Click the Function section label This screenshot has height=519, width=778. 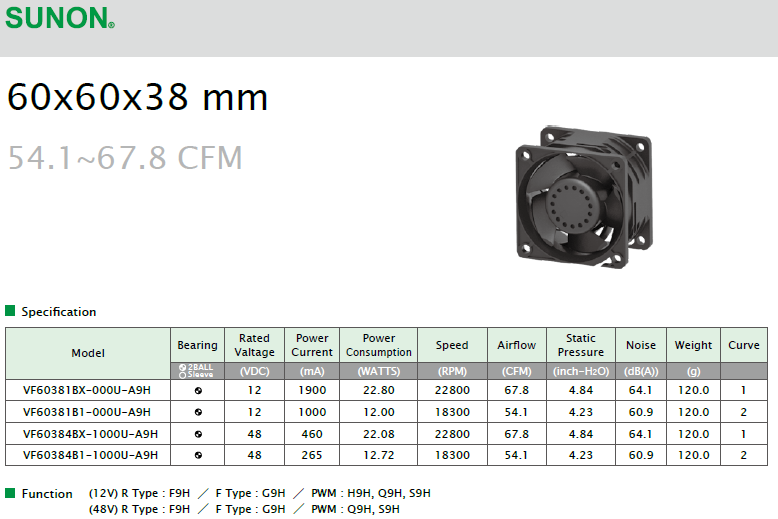(47, 494)
